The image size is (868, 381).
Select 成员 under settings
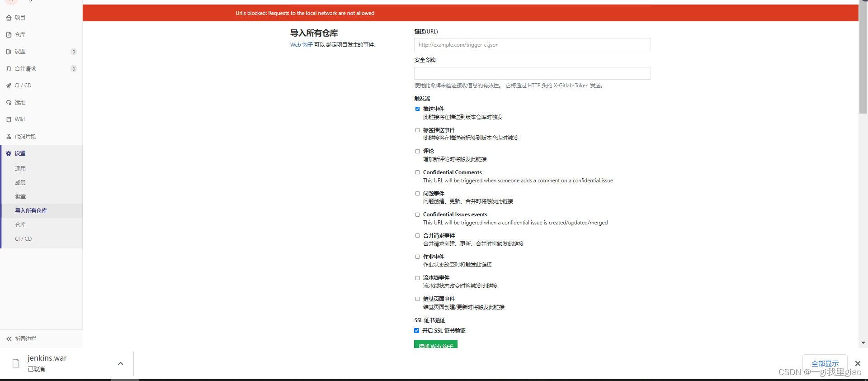coord(20,183)
